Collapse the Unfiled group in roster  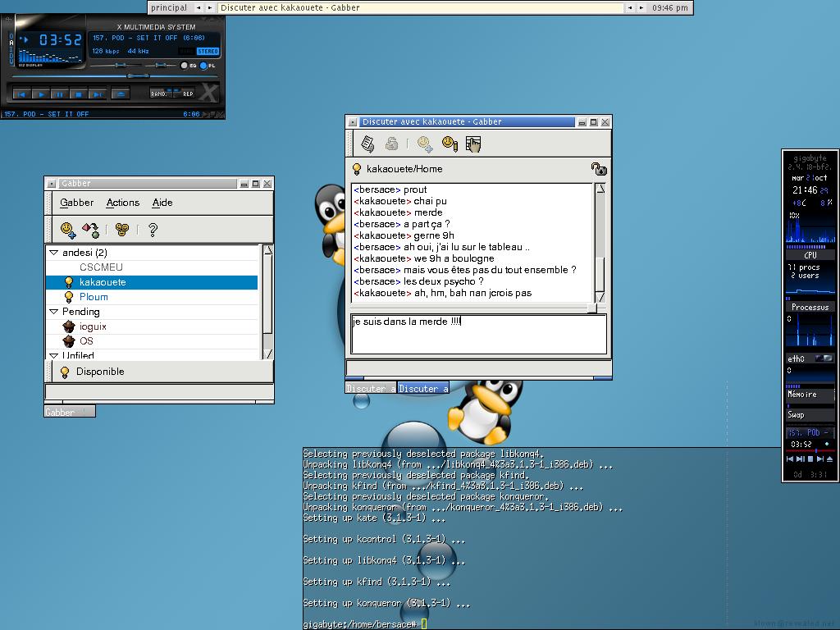(x=53, y=355)
